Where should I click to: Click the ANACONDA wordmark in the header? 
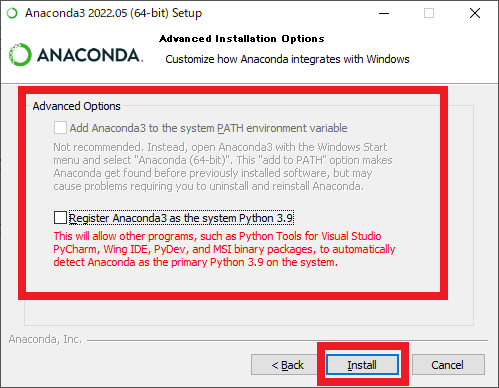[x=90, y=55]
